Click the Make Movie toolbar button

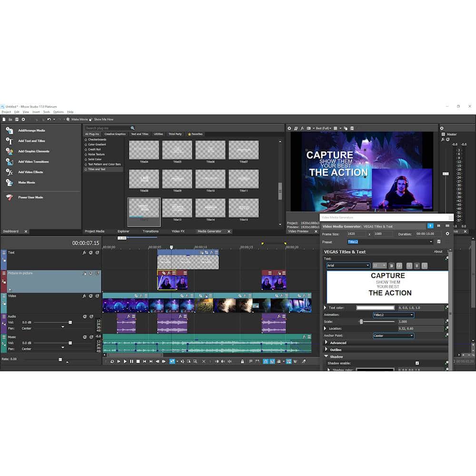tap(78, 119)
